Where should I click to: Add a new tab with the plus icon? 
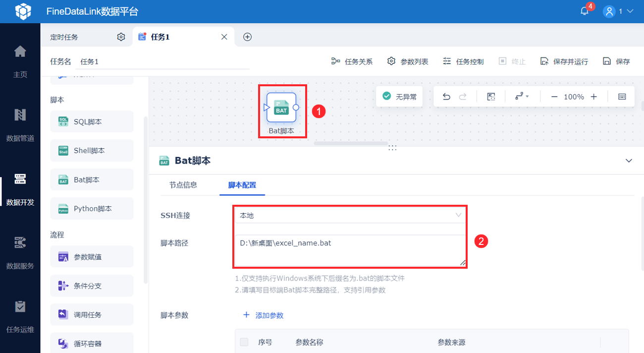pos(247,37)
